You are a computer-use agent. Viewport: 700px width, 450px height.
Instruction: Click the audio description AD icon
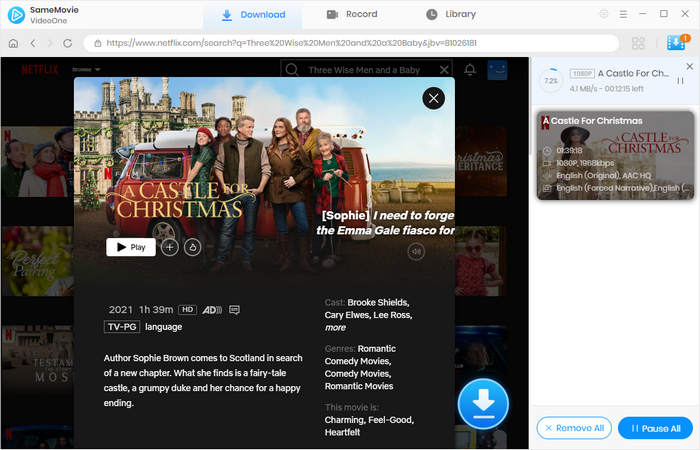coord(212,310)
